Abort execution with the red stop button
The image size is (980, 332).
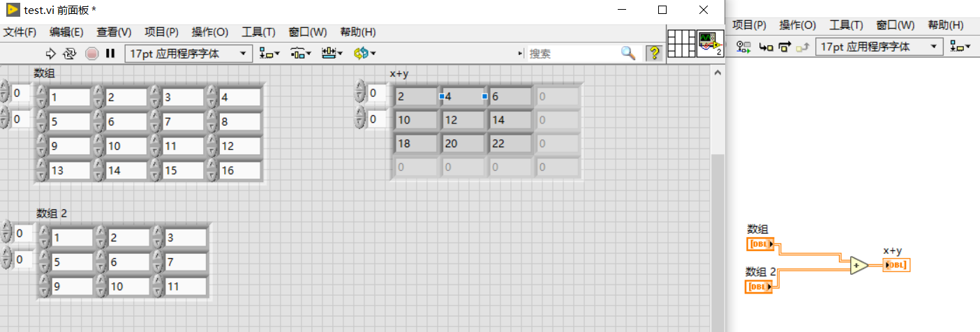click(91, 53)
